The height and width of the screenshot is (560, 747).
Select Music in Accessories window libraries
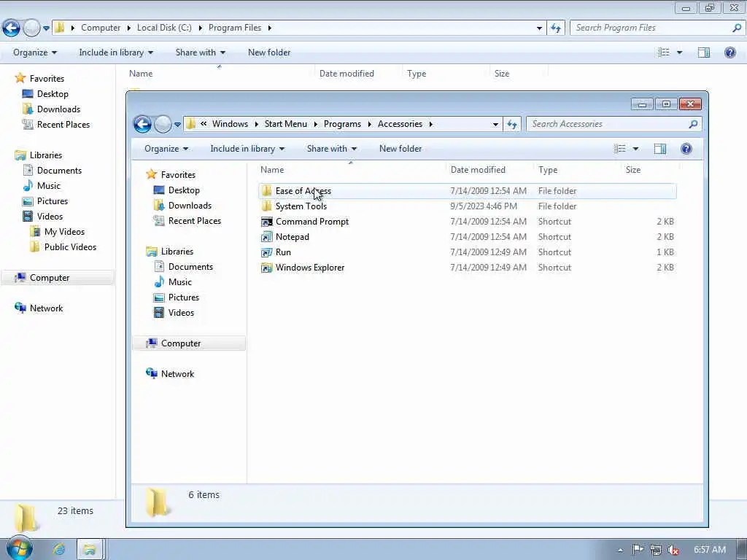pyautogui.click(x=179, y=282)
